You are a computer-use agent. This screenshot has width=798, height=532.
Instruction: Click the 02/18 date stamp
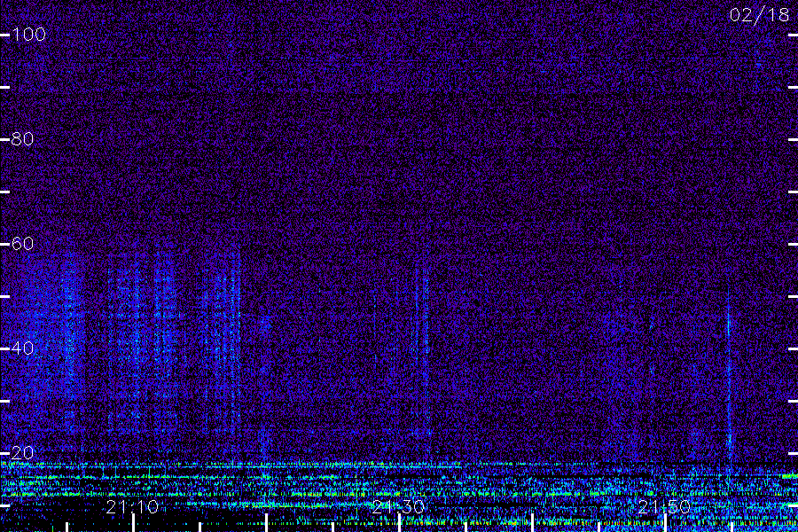coord(759,15)
